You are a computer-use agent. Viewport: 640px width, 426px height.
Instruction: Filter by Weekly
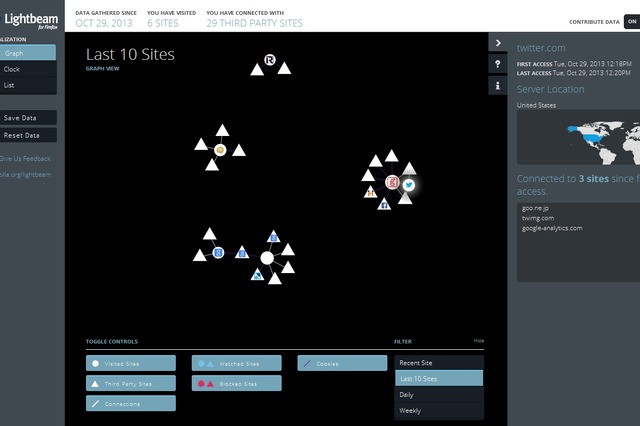click(x=439, y=410)
